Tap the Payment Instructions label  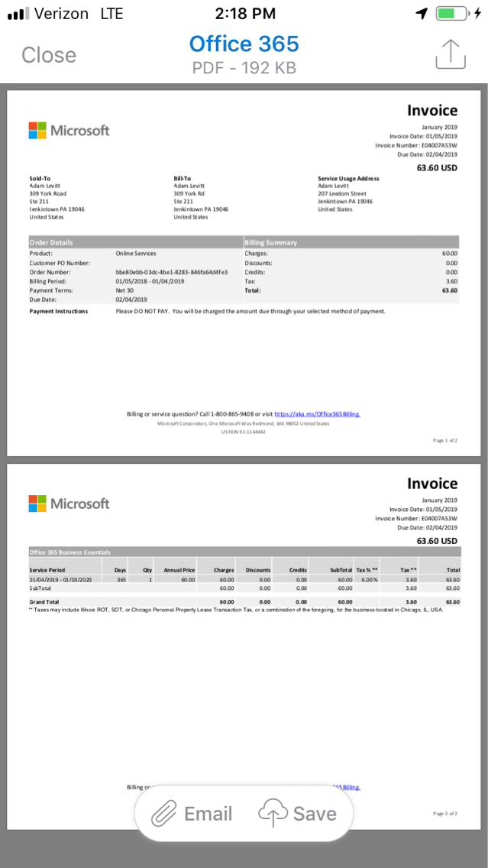tap(59, 311)
